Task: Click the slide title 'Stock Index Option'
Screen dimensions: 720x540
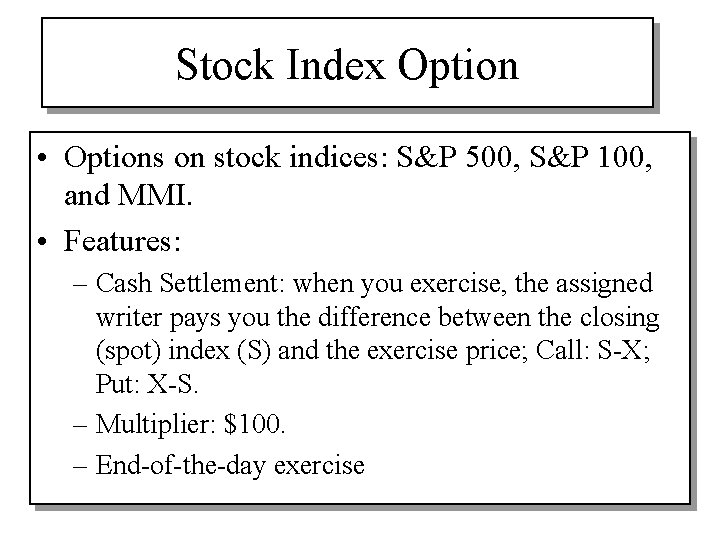Action: [347, 66]
